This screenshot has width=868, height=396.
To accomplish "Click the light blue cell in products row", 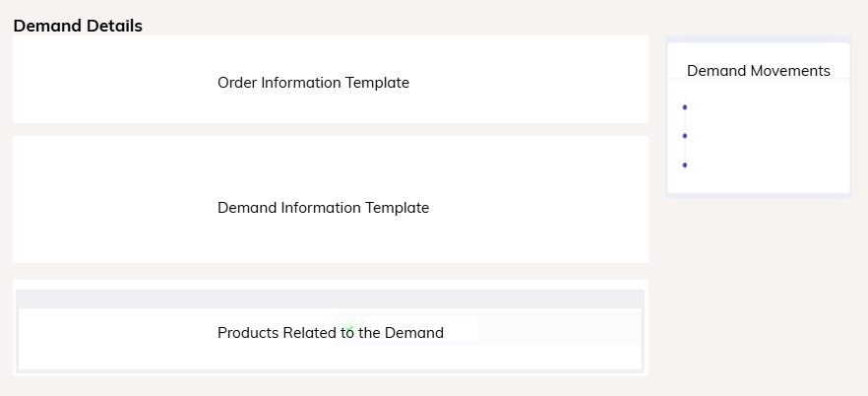I will 561,332.
